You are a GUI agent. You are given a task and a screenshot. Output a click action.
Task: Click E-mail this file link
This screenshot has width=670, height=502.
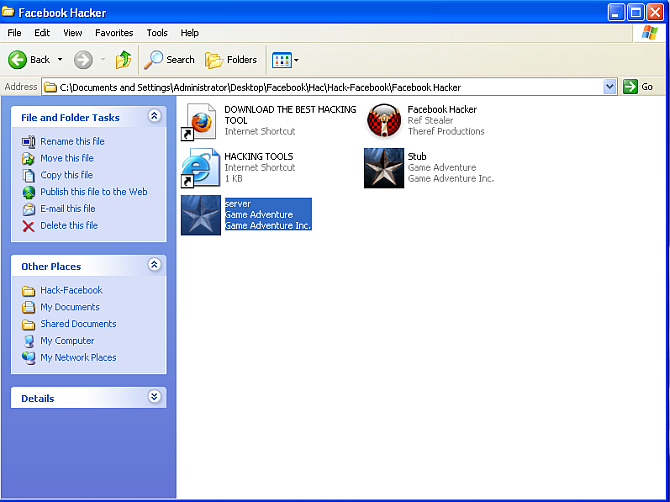tap(68, 208)
